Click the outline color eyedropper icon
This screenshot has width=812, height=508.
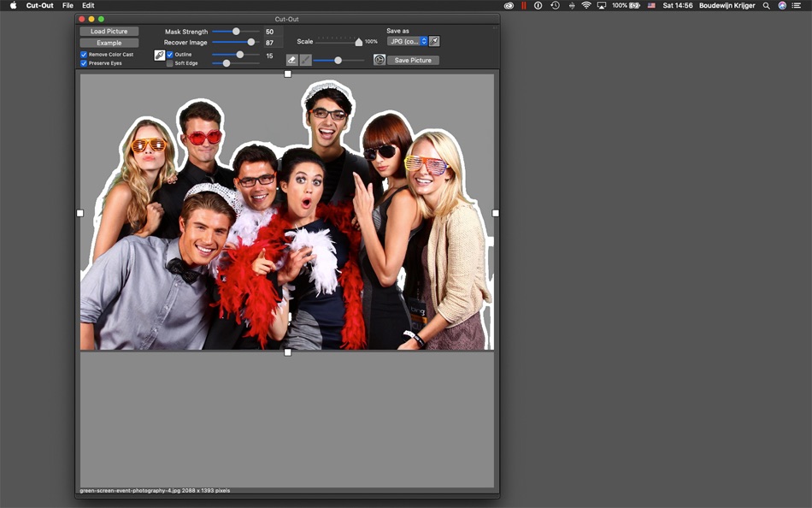click(x=160, y=55)
